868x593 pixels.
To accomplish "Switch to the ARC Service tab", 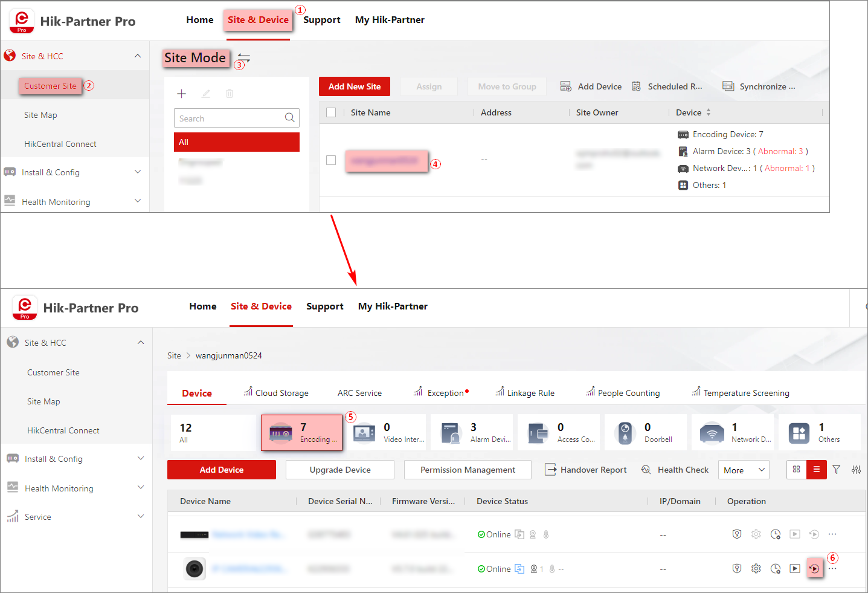I will (x=360, y=393).
